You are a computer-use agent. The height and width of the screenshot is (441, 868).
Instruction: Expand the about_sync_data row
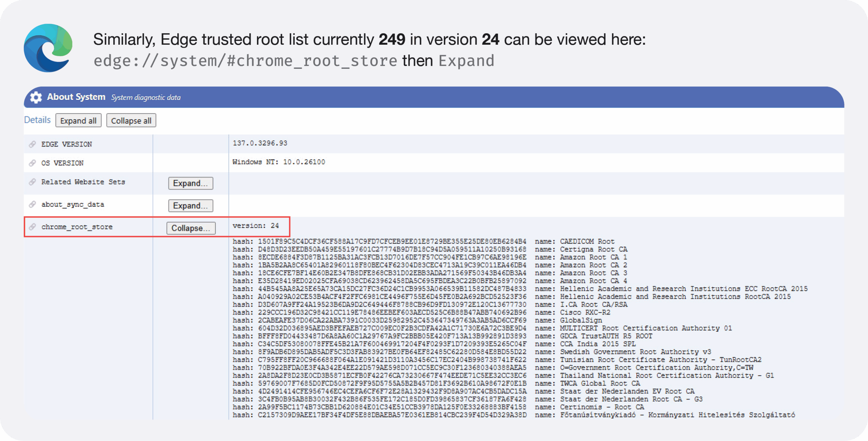click(x=191, y=206)
